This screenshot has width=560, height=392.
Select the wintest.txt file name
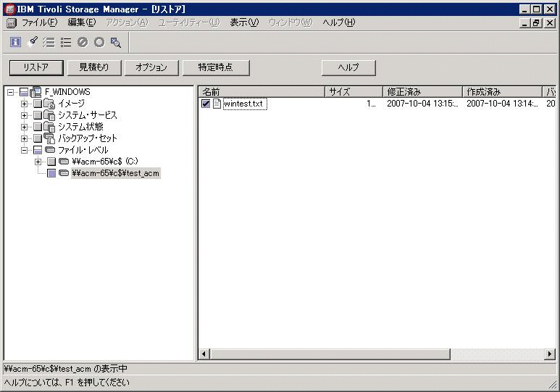pos(245,104)
